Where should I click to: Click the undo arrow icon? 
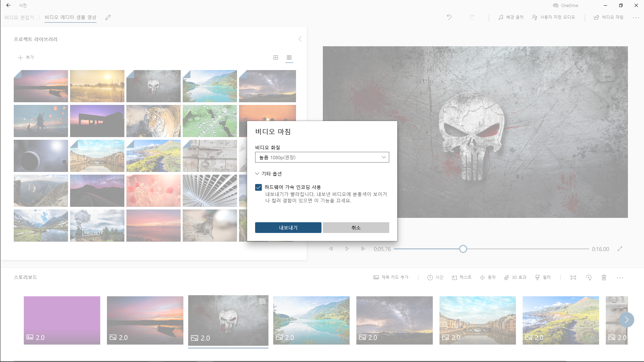pos(449,17)
